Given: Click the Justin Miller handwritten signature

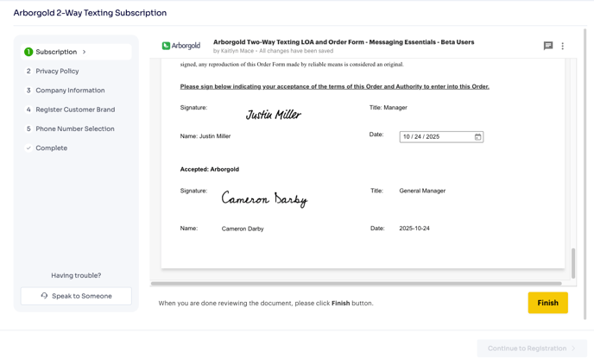Looking at the screenshot, I should 273,115.
